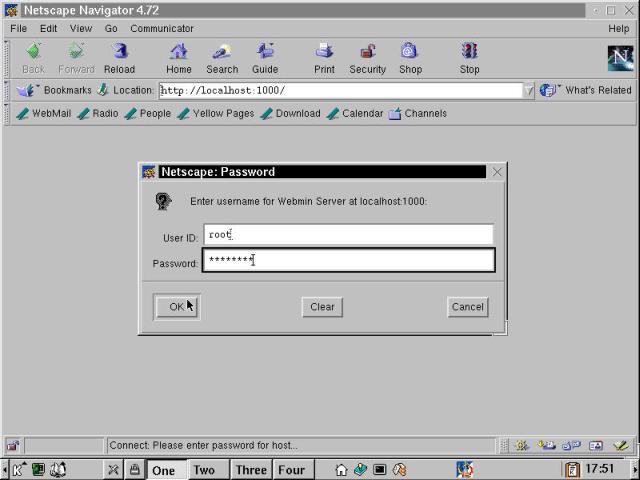This screenshot has width=640, height=480.
Task: Open What's Related
Action: click(x=587, y=90)
